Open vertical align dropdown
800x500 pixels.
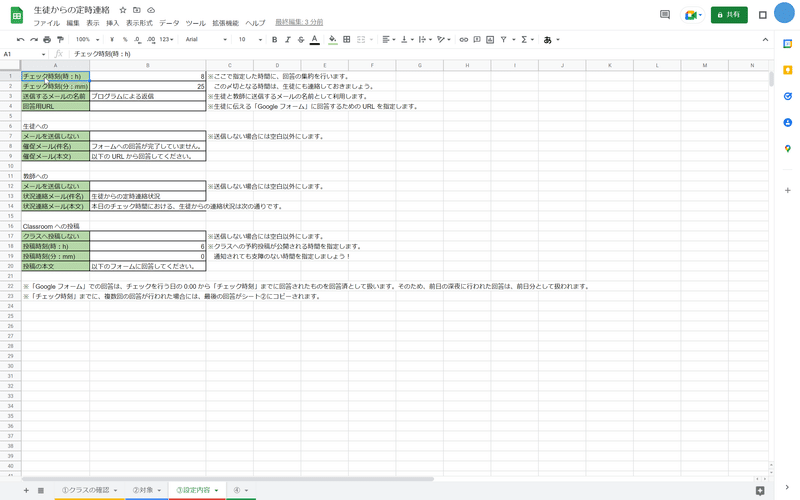click(407, 39)
